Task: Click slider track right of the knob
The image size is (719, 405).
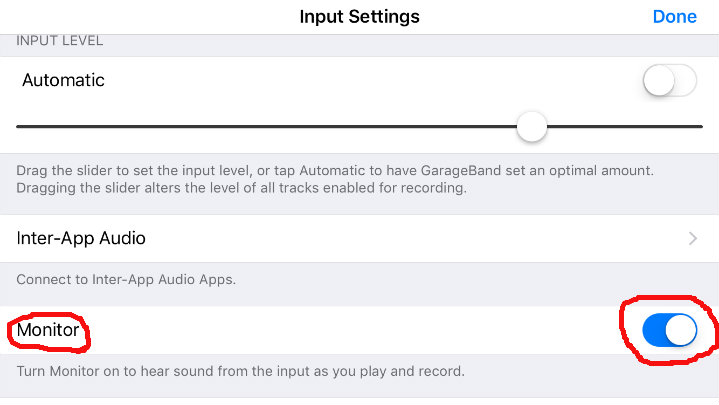Action: click(x=625, y=127)
